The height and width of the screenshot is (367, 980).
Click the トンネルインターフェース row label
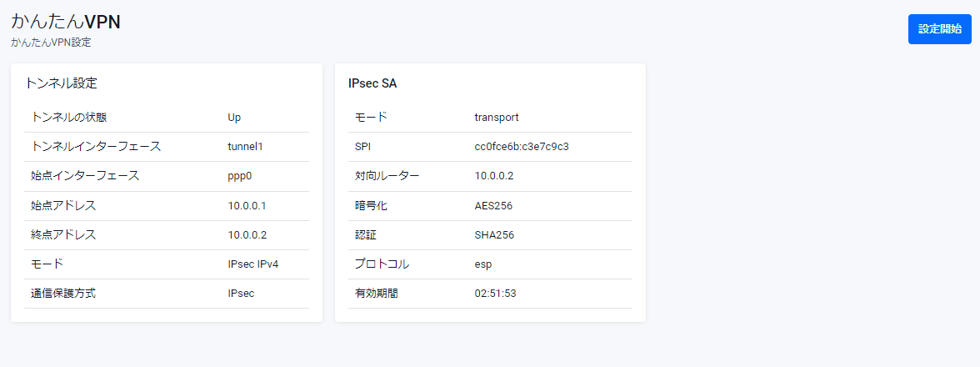[96, 147]
